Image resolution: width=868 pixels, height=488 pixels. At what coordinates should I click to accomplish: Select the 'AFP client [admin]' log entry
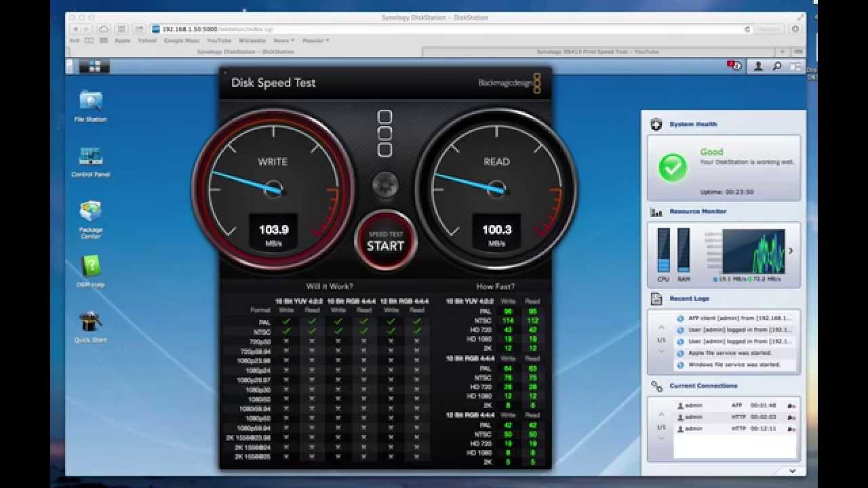[x=735, y=318]
